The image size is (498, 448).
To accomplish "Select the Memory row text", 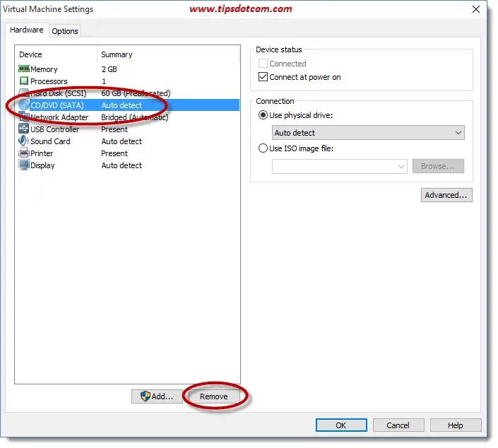I will 44,69.
